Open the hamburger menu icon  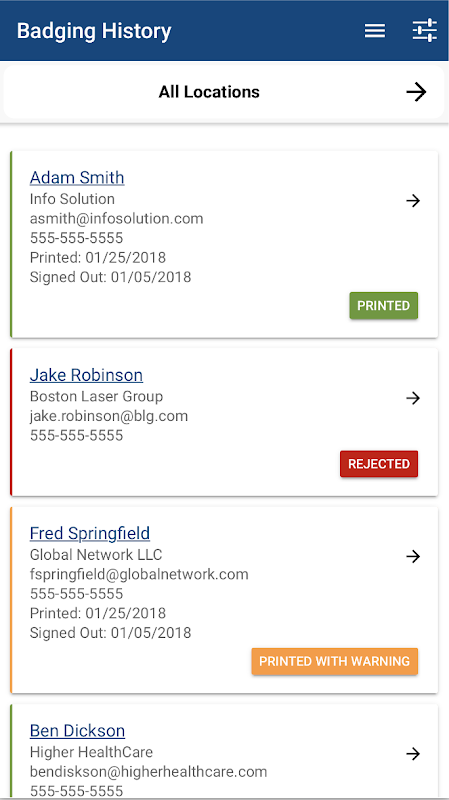[375, 31]
